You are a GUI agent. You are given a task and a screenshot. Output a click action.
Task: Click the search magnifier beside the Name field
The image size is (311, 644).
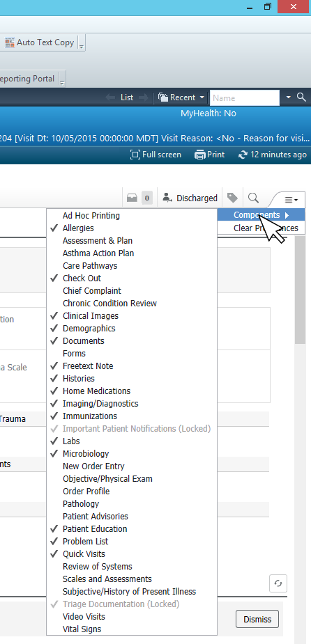coord(301,97)
